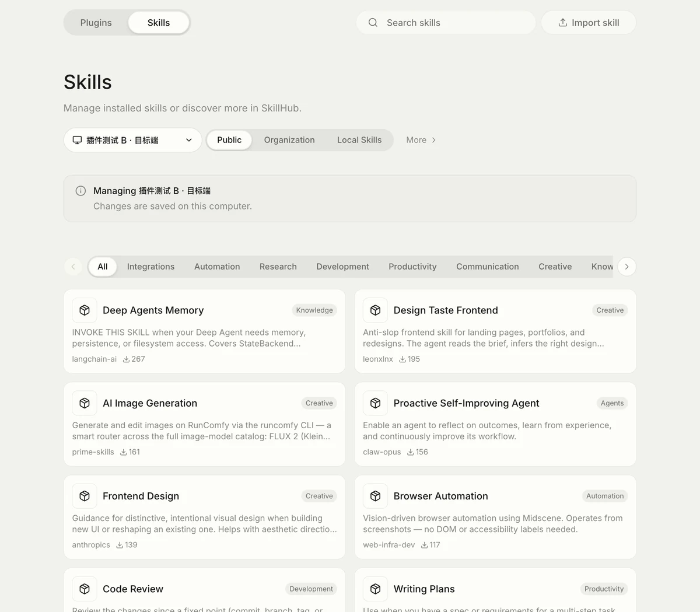Click the Frontend Design package icon

pos(85,496)
